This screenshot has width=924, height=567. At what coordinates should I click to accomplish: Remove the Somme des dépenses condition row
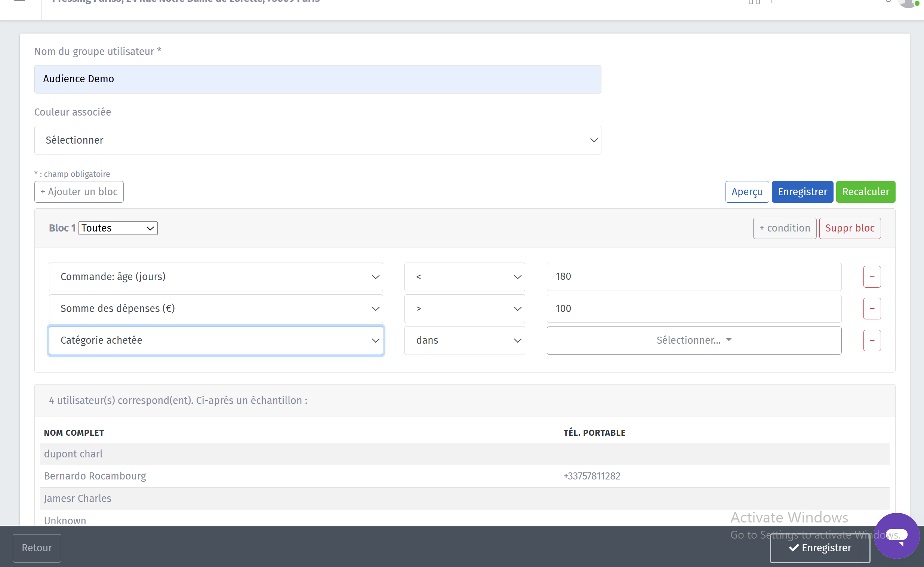[872, 309]
